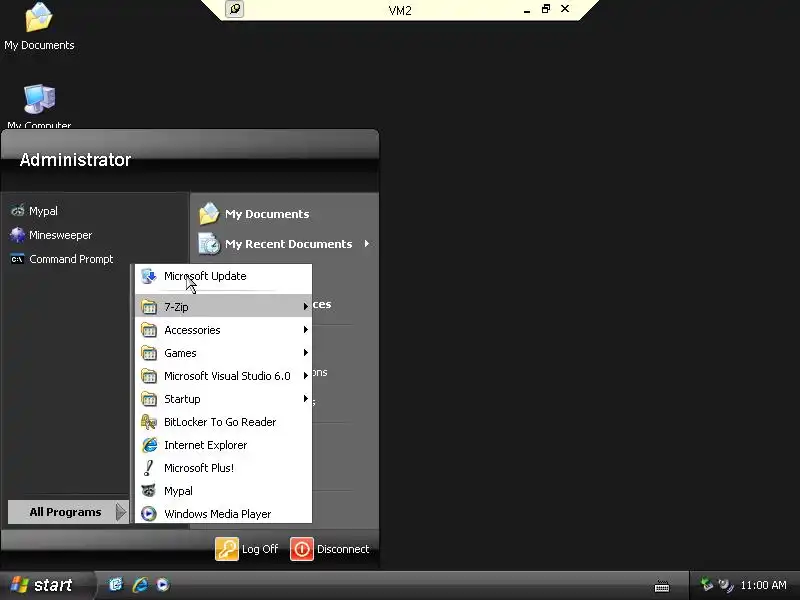Click the Startup folder icon
800x600 pixels.
pyautogui.click(x=148, y=399)
